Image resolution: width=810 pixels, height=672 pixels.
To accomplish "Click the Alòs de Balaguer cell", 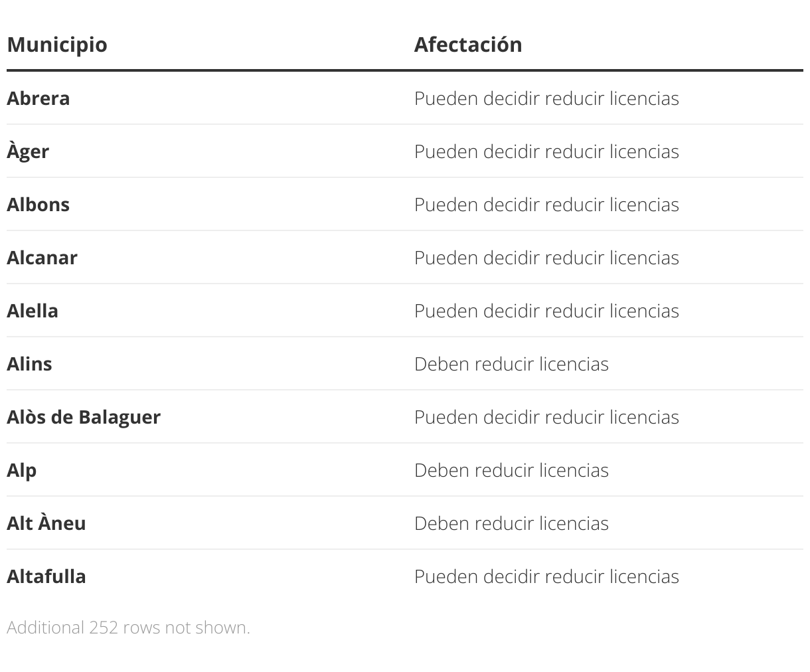I will [x=84, y=417].
